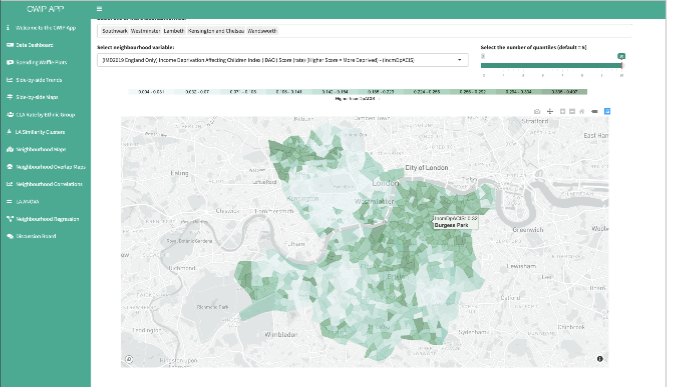Click the quantiles slider track
This screenshot has width=681, height=387.
(x=552, y=66)
